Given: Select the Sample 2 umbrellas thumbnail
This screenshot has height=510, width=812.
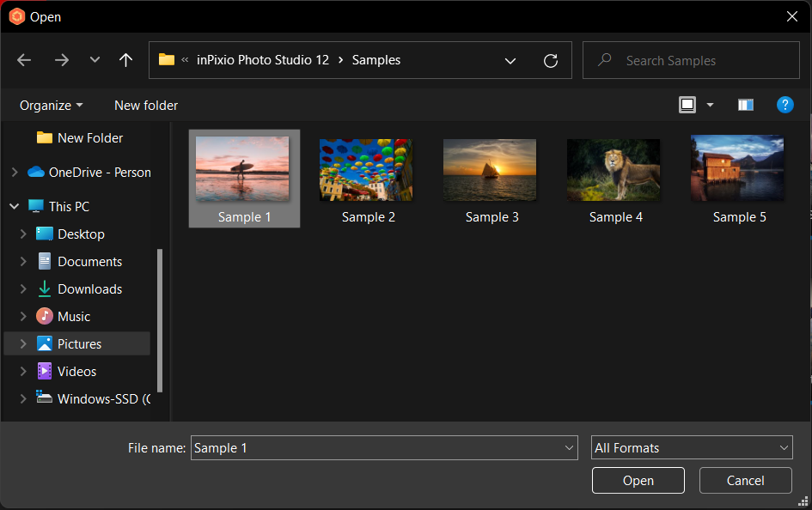Looking at the screenshot, I should pos(366,170).
